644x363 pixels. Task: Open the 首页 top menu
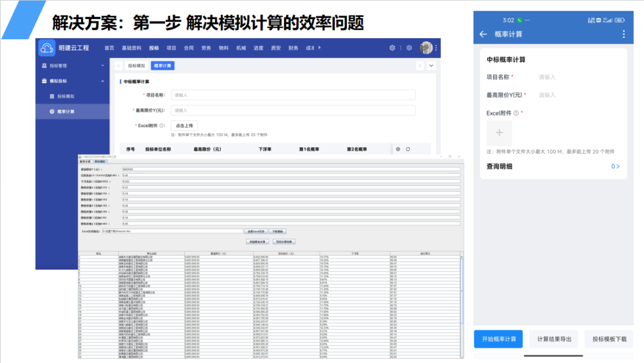[x=109, y=48]
